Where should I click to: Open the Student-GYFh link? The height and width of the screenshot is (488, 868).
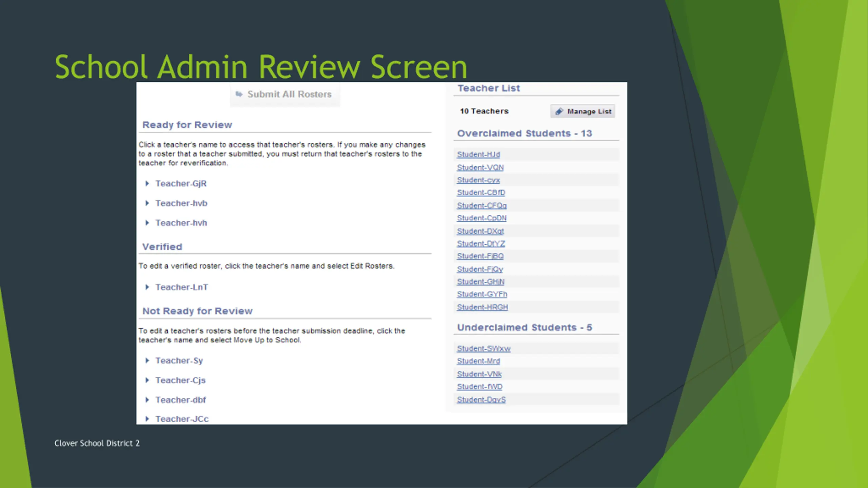pos(482,294)
